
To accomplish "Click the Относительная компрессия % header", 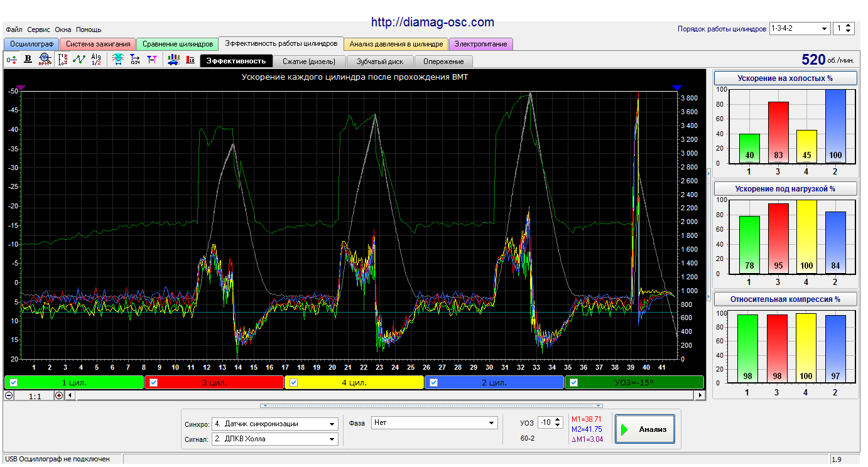I will tap(786, 299).
